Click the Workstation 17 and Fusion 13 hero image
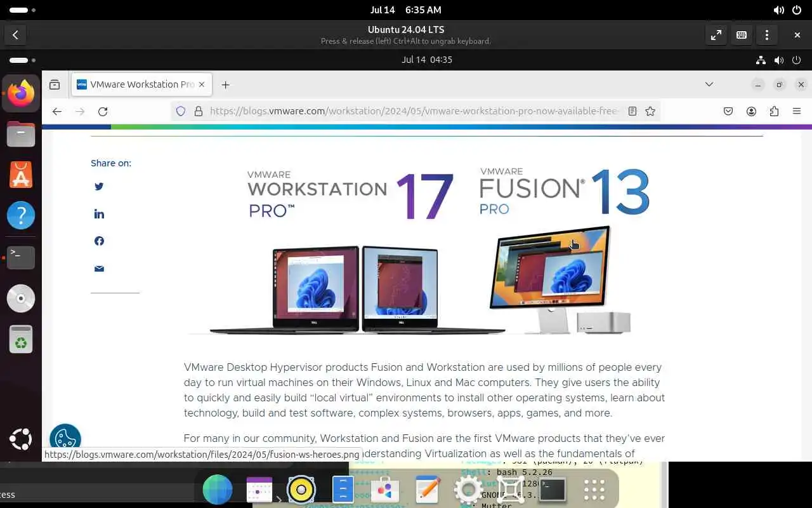Image resolution: width=812 pixels, height=508 pixels. tap(424, 250)
